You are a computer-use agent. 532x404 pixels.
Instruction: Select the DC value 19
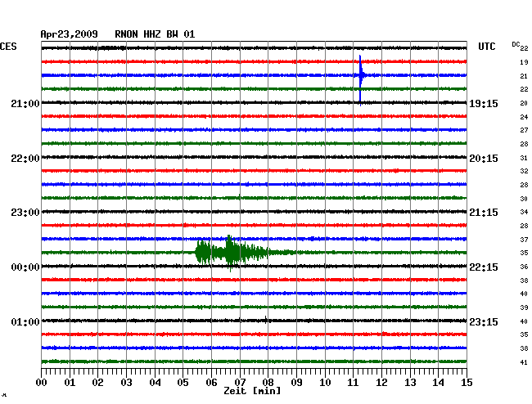[x=524, y=62]
